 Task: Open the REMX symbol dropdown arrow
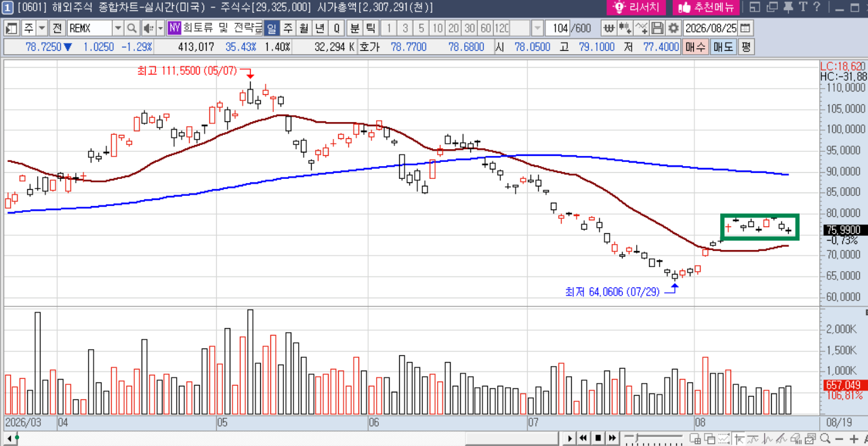(x=118, y=28)
